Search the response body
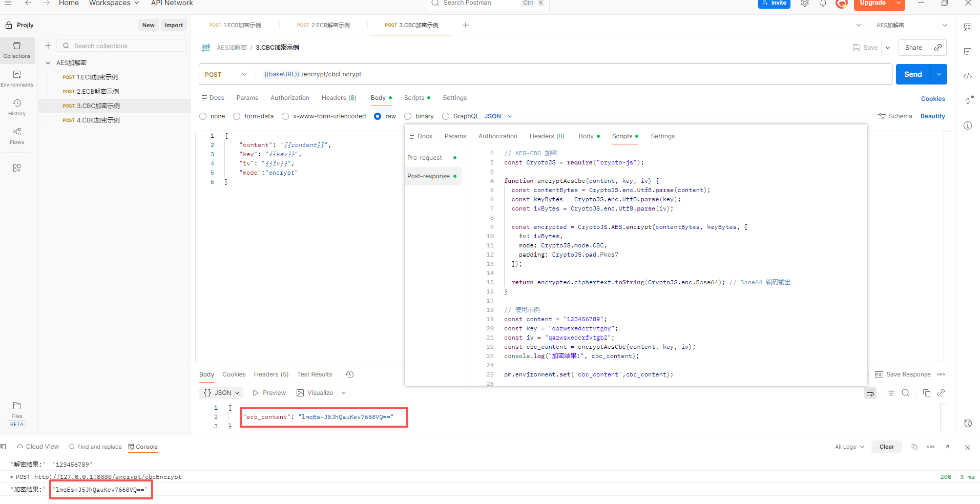Screen dimensions: 980x504 pos(906,393)
